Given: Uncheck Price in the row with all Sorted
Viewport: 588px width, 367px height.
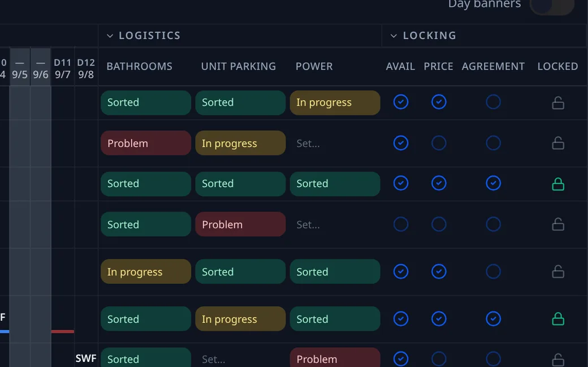Looking at the screenshot, I should [x=439, y=183].
